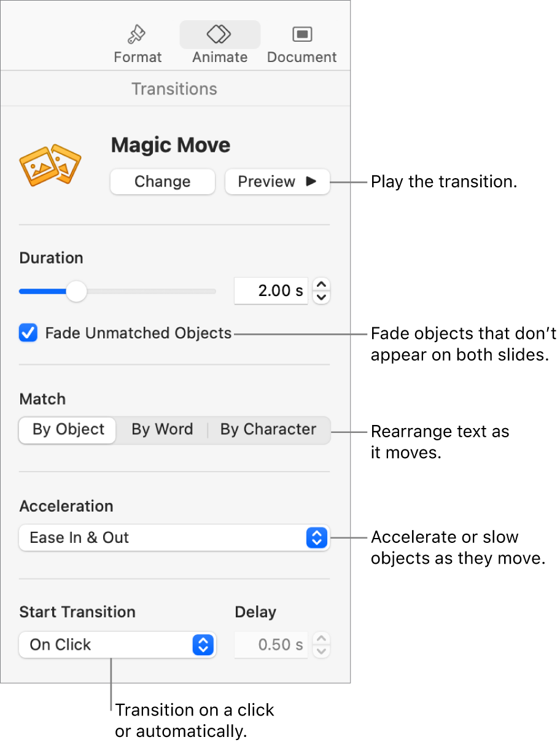This screenshot has width=560, height=748.
Task: Click the Duration slider knob
Action: click(x=76, y=291)
